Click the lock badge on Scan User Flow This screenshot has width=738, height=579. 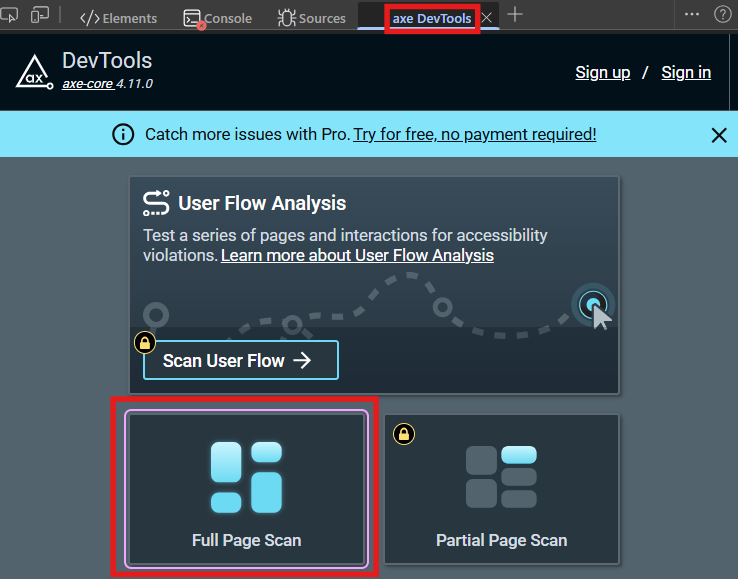[145, 342]
